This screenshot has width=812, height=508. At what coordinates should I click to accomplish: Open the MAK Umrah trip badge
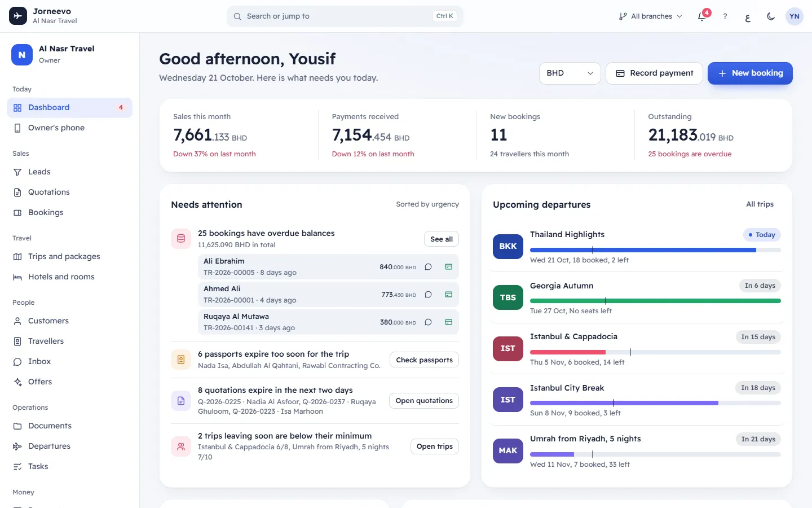[x=508, y=451]
